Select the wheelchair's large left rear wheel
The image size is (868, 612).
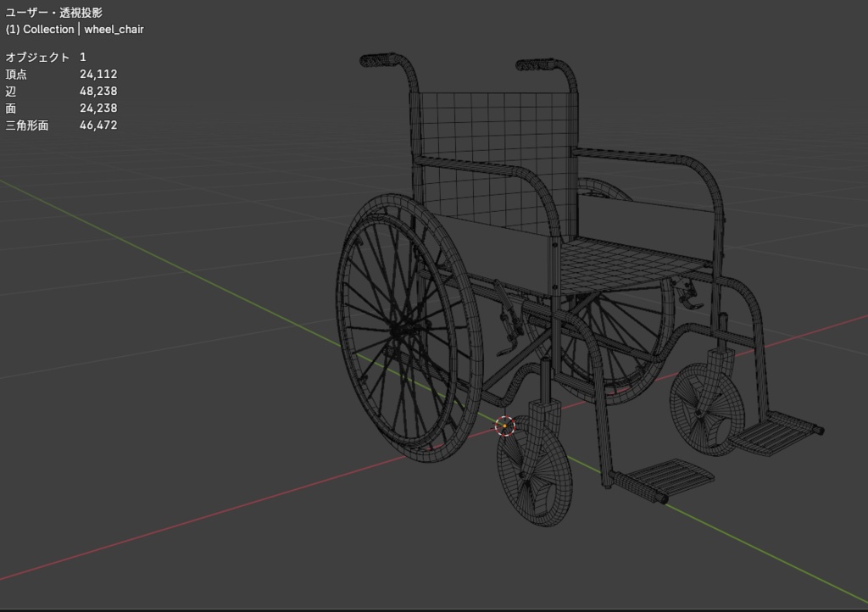409,328
